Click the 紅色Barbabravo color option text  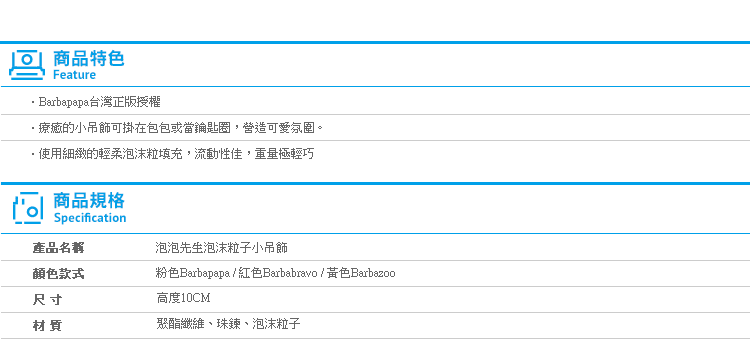click(278, 274)
